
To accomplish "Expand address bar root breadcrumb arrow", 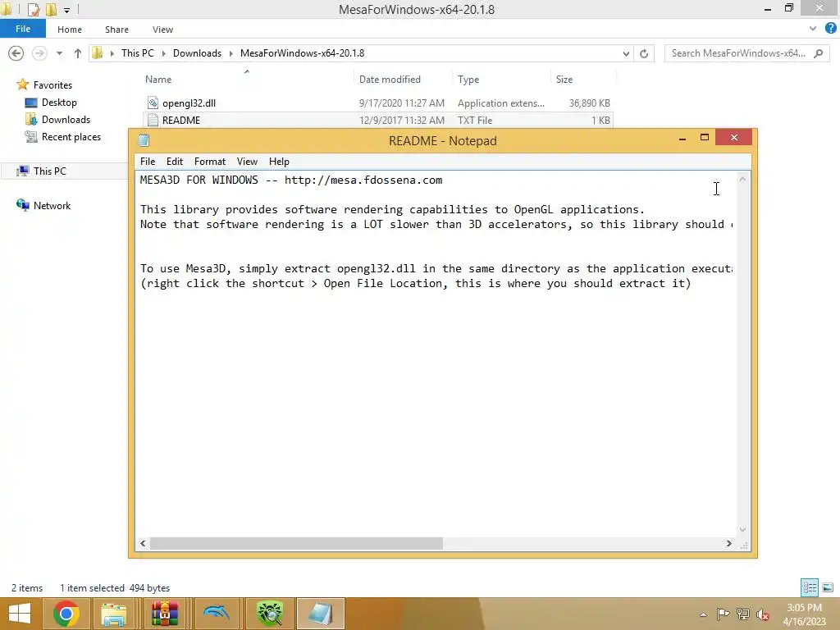I will (x=112, y=53).
